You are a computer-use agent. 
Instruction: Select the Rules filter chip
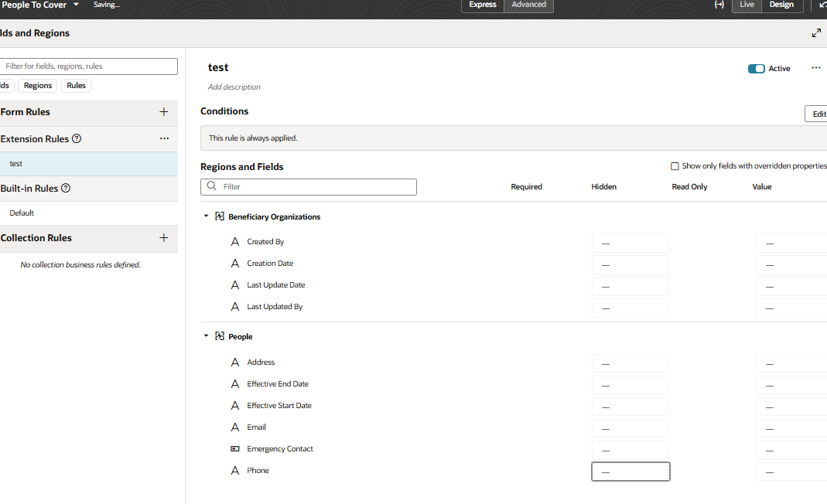tap(76, 85)
